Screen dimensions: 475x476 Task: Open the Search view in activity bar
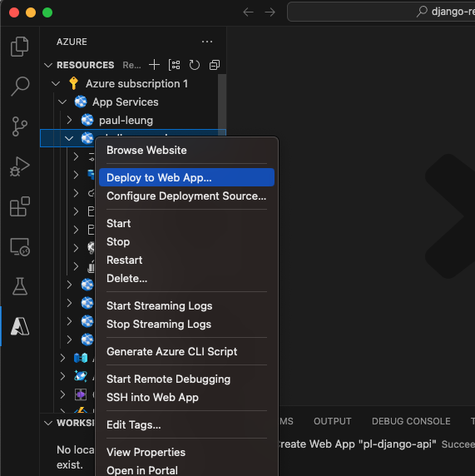pyautogui.click(x=20, y=87)
